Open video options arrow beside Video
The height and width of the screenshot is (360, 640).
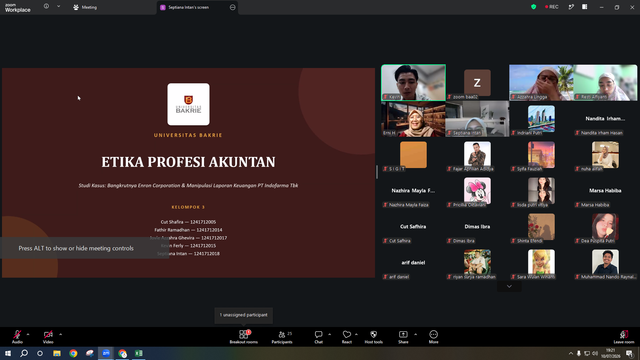click(60, 335)
